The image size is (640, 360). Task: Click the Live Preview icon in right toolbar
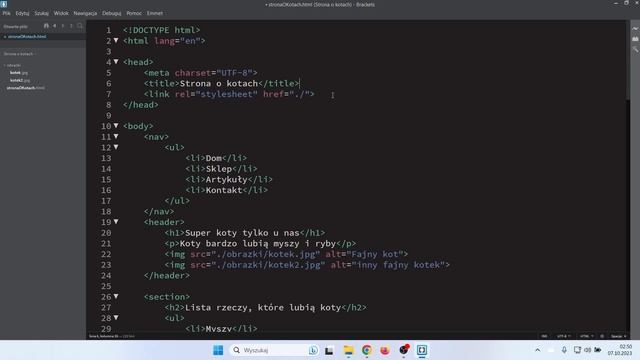[x=635, y=29]
